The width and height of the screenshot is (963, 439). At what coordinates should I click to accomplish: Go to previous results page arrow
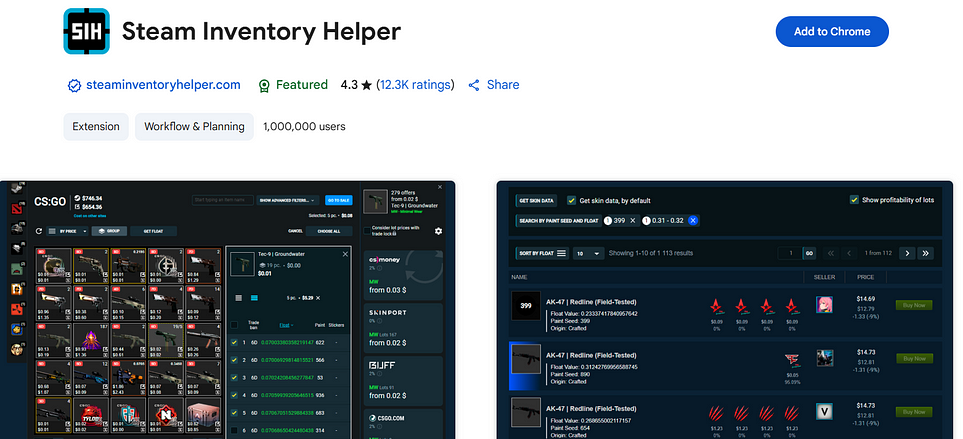point(849,253)
